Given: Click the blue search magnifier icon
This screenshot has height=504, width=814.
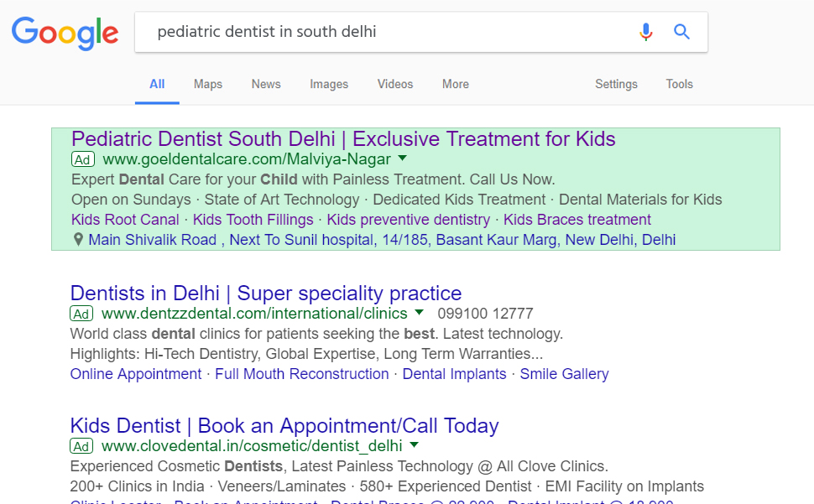Looking at the screenshot, I should pyautogui.click(x=681, y=32).
